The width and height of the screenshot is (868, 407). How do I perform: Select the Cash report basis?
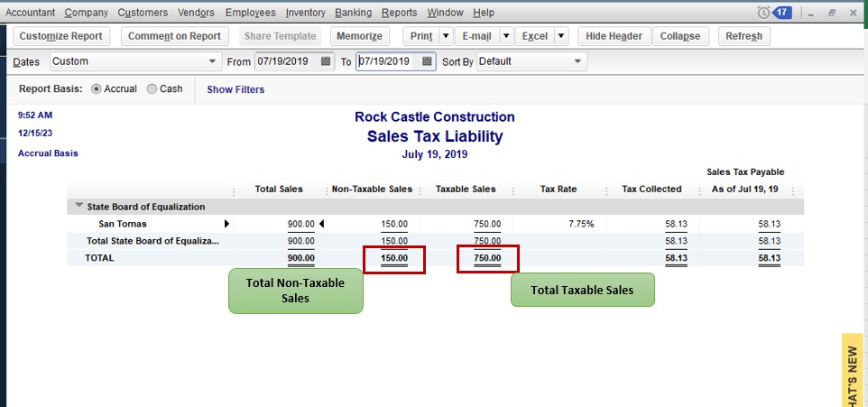tap(152, 89)
